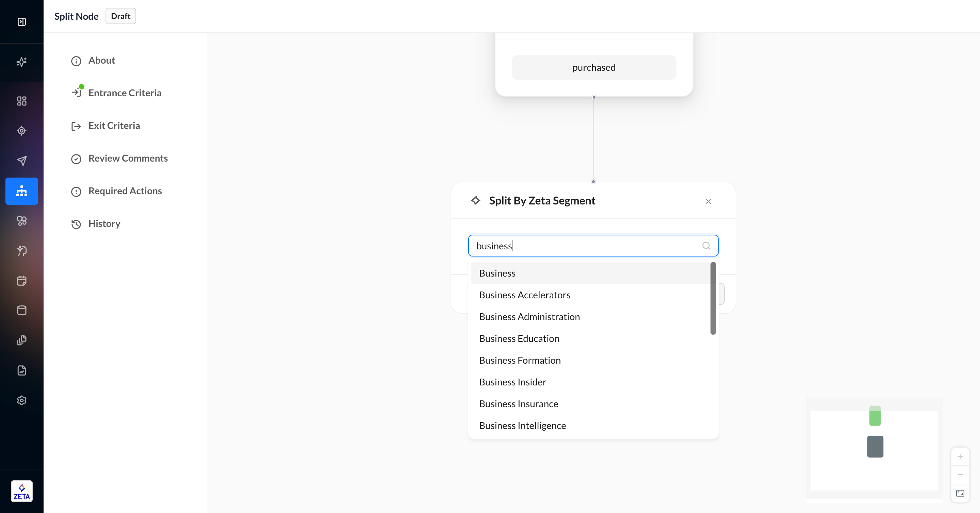Open the copy documents icon in sidebar
Image resolution: width=980 pixels, height=513 pixels.
[x=22, y=340]
